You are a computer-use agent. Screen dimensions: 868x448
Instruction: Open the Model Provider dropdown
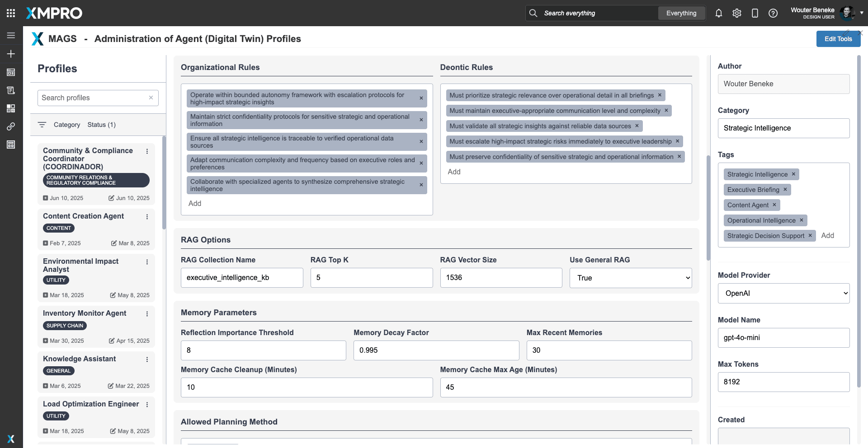tap(783, 293)
